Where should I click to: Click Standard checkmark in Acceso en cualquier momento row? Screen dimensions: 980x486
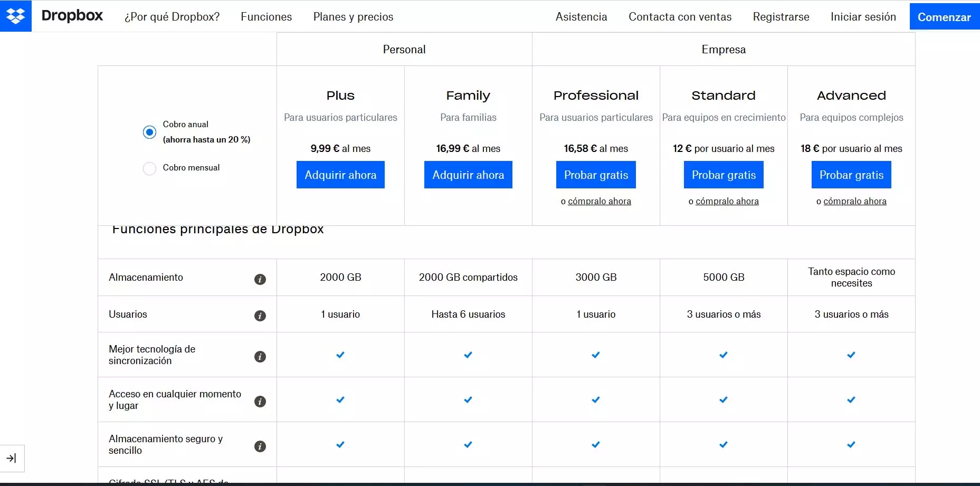(x=724, y=399)
